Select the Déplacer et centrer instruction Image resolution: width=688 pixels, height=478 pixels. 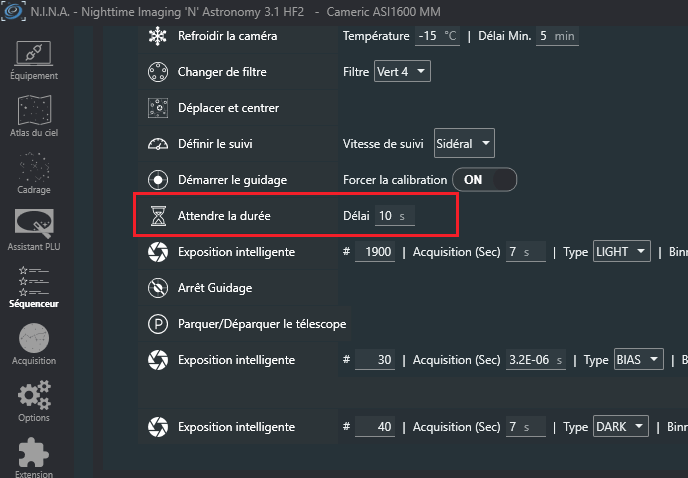point(228,108)
